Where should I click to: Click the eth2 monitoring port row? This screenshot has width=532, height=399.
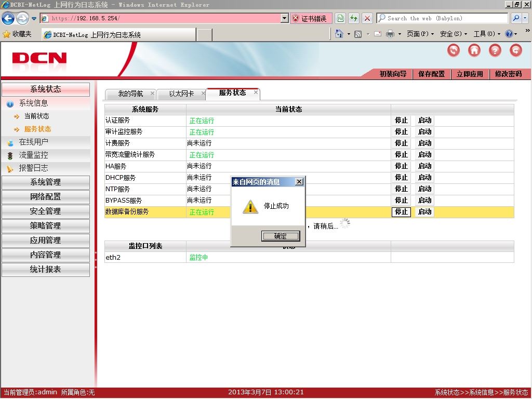pos(309,258)
